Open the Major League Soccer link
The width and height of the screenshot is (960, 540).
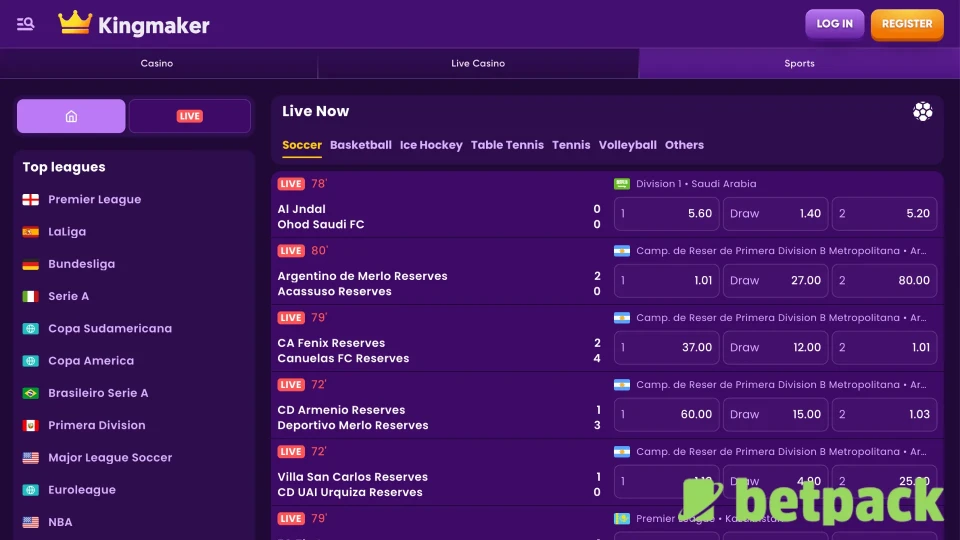point(110,458)
